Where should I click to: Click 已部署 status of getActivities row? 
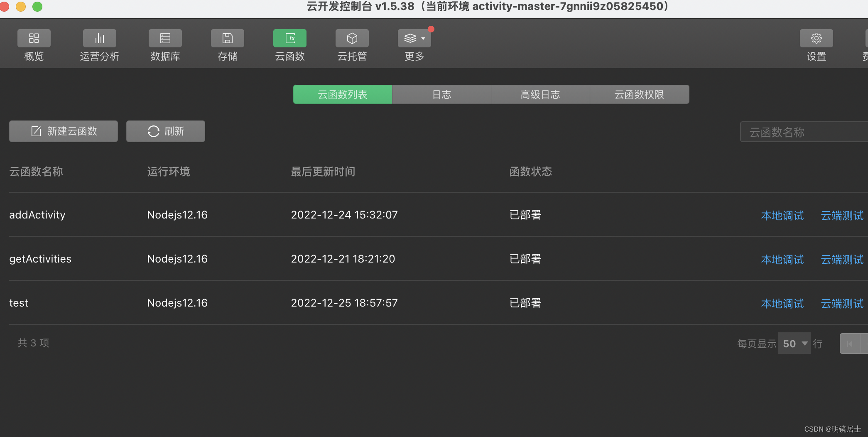tap(525, 259)
